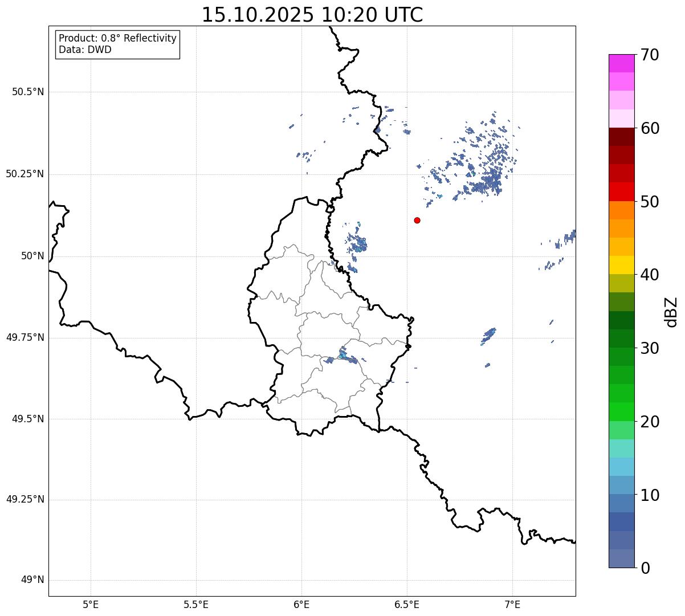The height and width of the screenshot is (616, 685).
Task: Click the colorbar tick label 10
Action: [x=650, y=495]
